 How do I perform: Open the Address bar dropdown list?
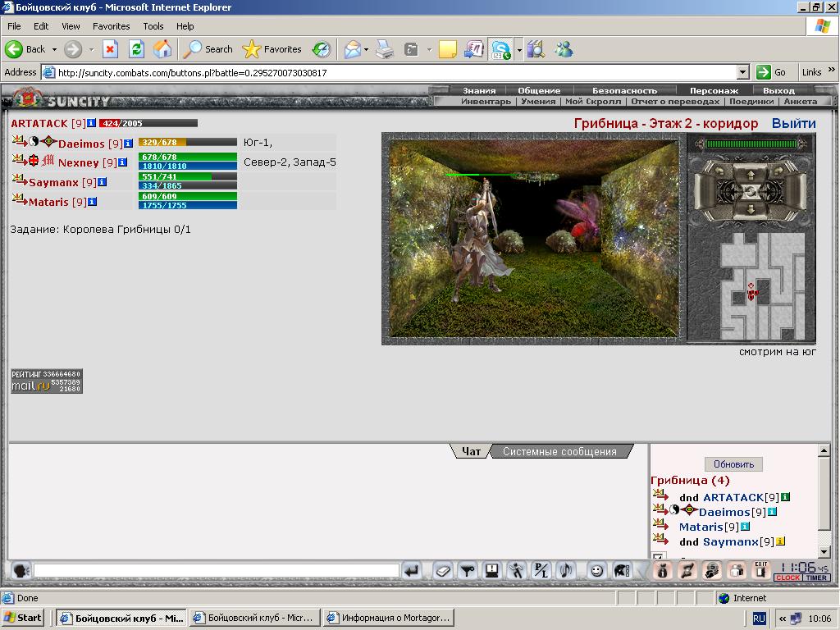pos(742,72)
